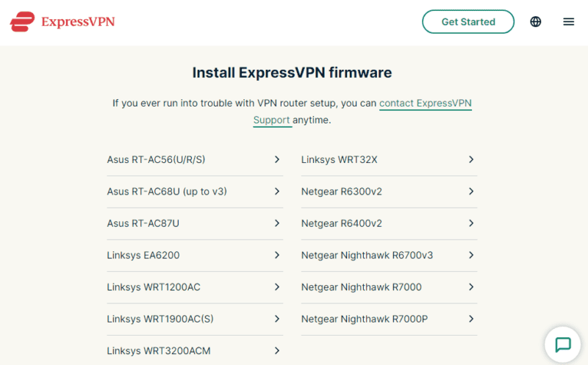The image size is (588, 365).
Task: Select the Netgear R6300v2 router text
Action: click(342, 192)
